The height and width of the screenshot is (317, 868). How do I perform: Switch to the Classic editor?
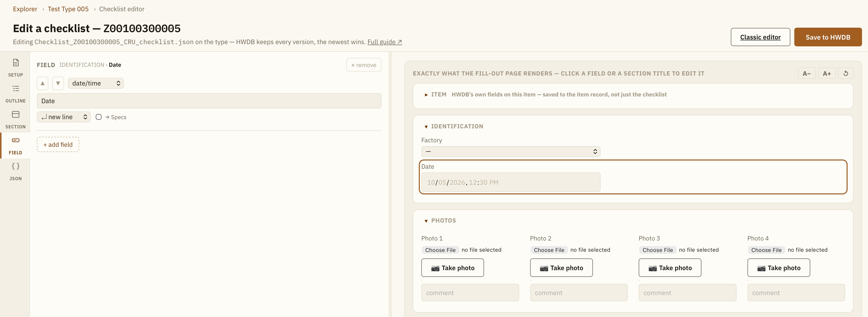click(x=760, y=37)
